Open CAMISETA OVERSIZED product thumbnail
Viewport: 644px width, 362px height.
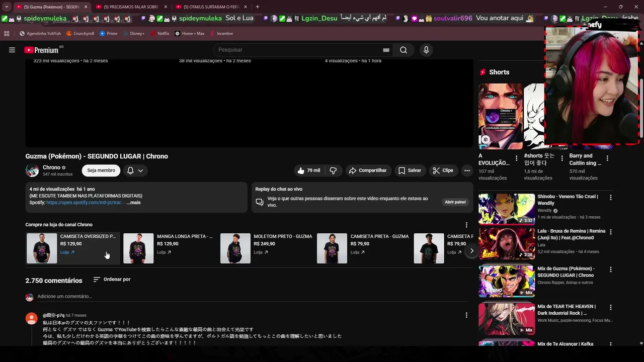tap(42, 248)
